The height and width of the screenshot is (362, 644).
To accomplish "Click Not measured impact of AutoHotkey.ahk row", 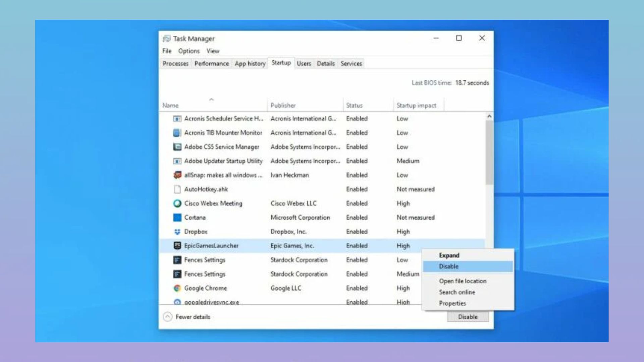I will pos(416,189).
